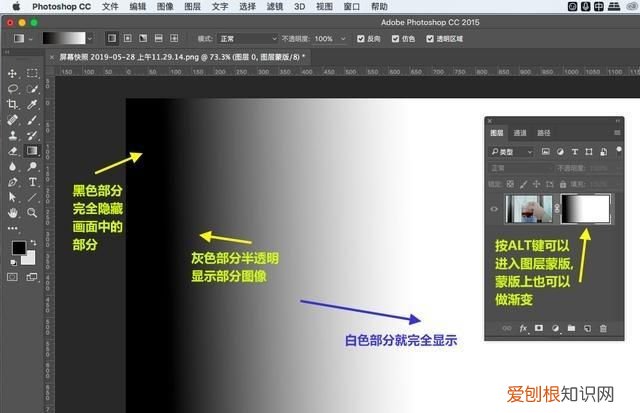Open the Layers panel flyout menu

(x=617, y=133)
